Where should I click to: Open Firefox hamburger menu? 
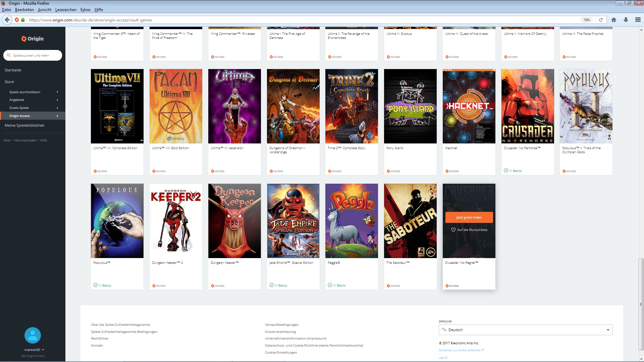click(638, 20)
